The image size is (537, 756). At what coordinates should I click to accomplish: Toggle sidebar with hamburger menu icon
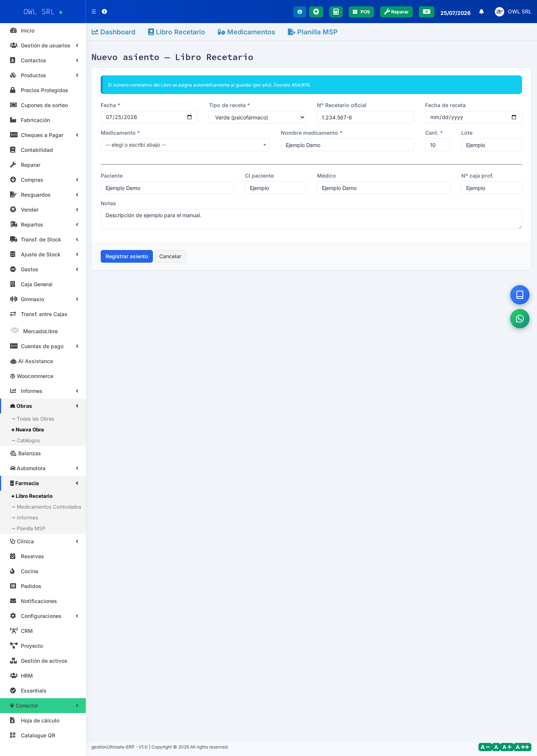coord(94,12)
